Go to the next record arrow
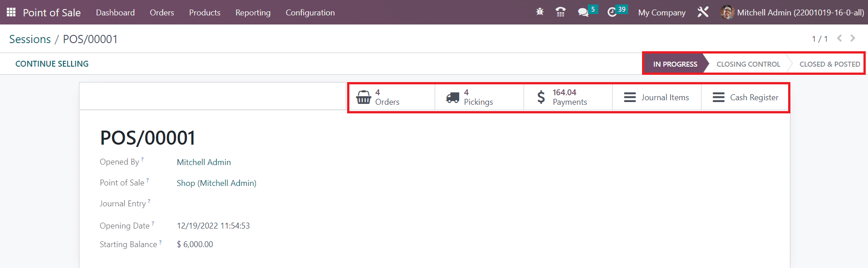This screenshot has height=268, width=868. pos(853,38)
